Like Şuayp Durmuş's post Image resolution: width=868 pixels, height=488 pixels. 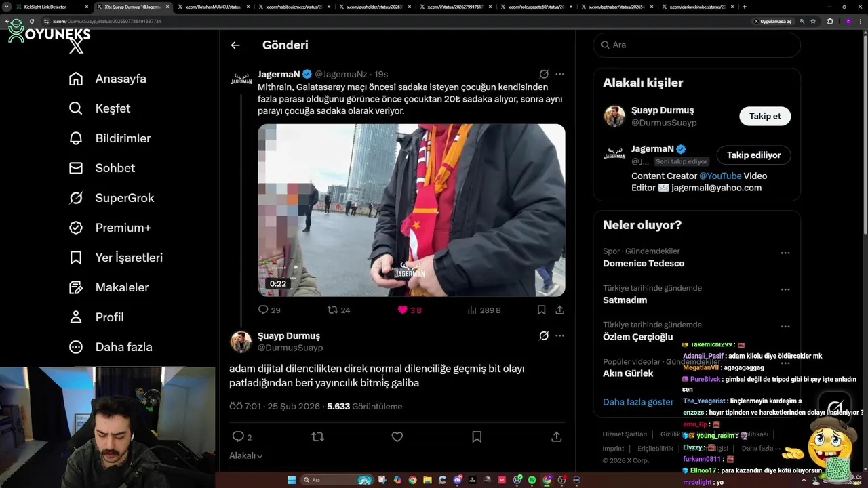(397, 436)
